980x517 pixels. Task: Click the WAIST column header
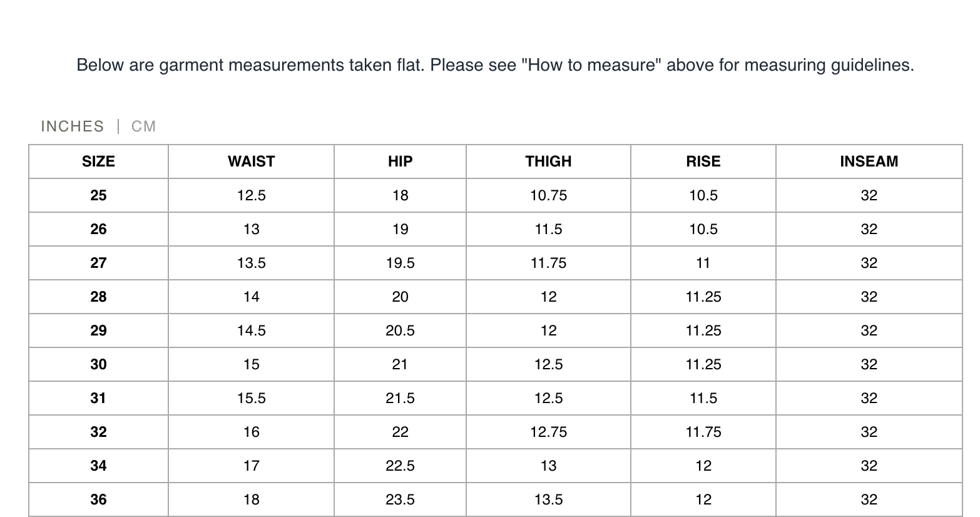[x=251, y=161]
